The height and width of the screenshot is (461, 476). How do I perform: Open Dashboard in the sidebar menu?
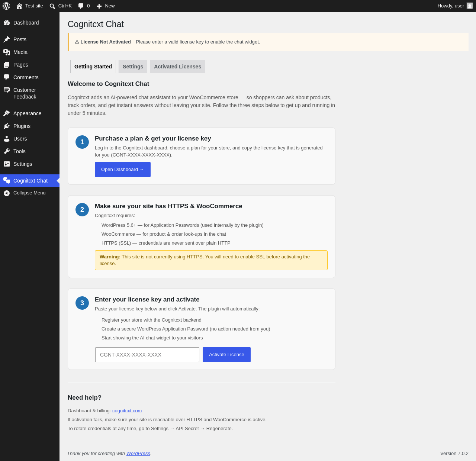click(x=30, y=23)
